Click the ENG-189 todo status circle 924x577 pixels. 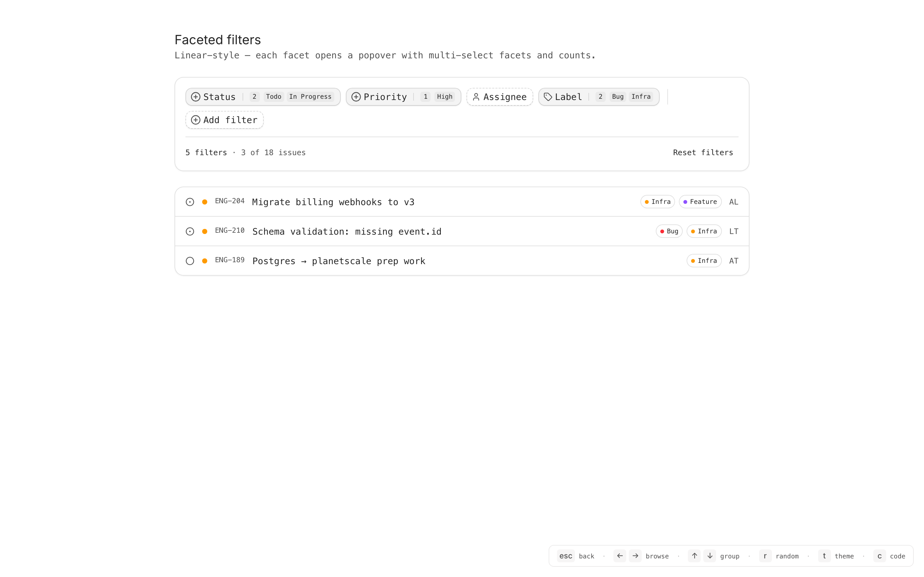(190, 261)
